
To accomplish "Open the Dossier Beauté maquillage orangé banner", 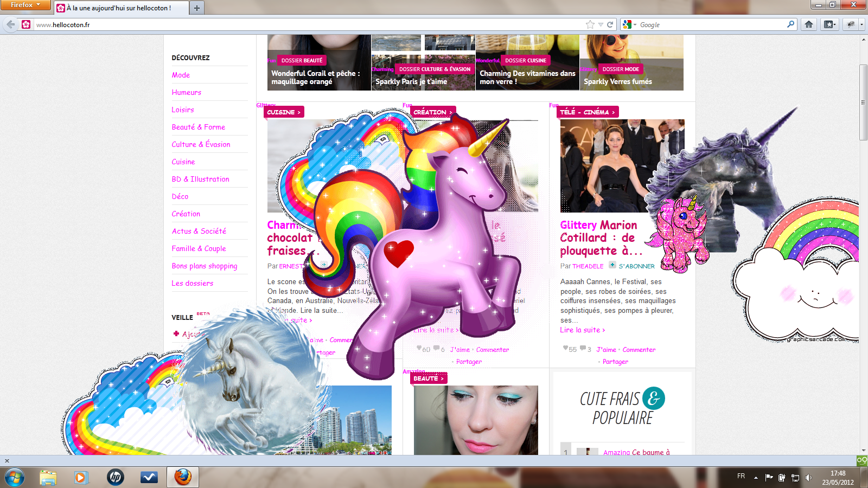I will [319, 62].
